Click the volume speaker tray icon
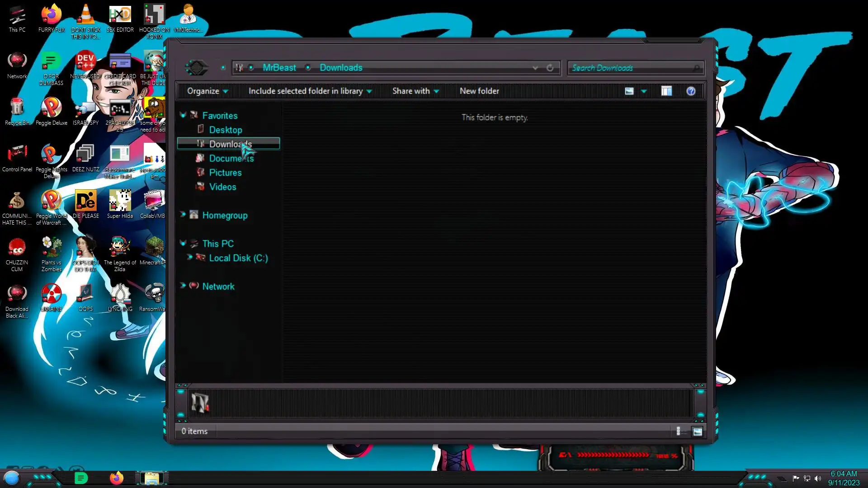The height and width of the screenshot is (488, 868). [818, 479]
